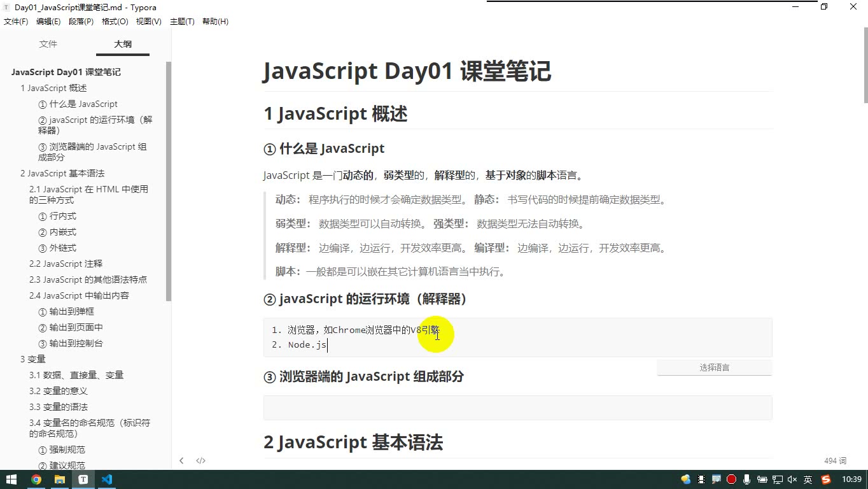Open the 主题(T) menu

coord(182,22)
